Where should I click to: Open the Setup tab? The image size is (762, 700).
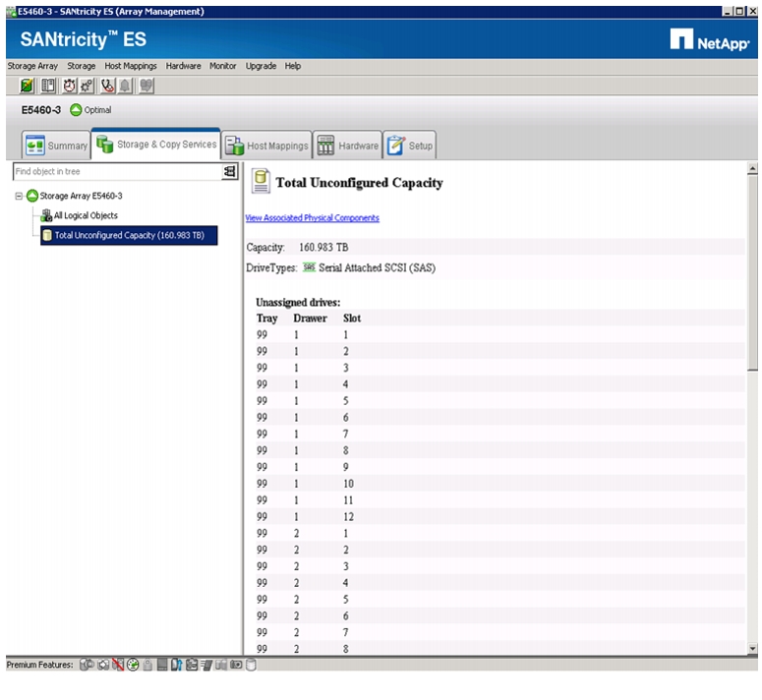point(410,146)
